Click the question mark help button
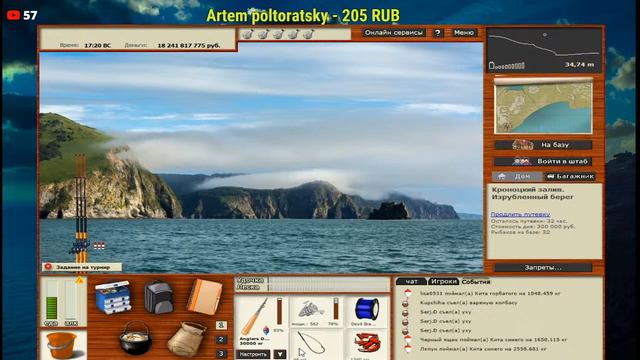This screenshot has height=360, width=640. tap(438, 33)
